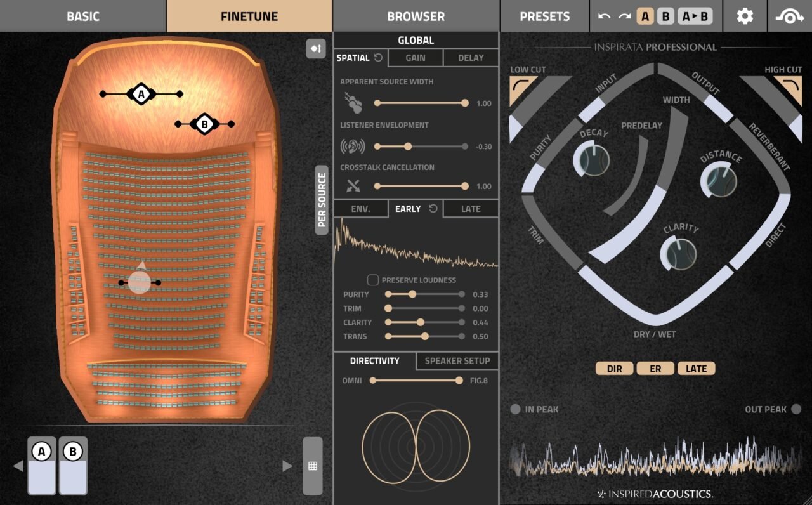Open the ENV. tab
The width and height of the screenshot is (812, 505).
[x=361, y=209]
